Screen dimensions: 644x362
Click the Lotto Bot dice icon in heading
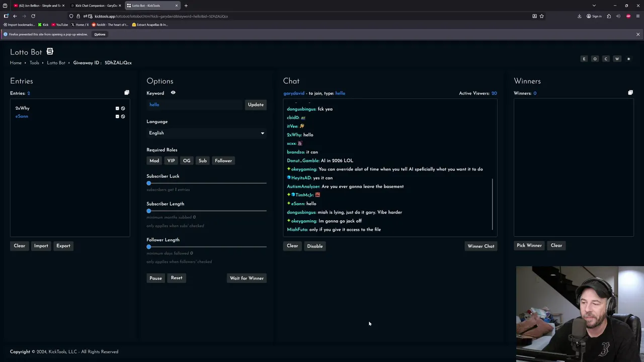[50, 52]
